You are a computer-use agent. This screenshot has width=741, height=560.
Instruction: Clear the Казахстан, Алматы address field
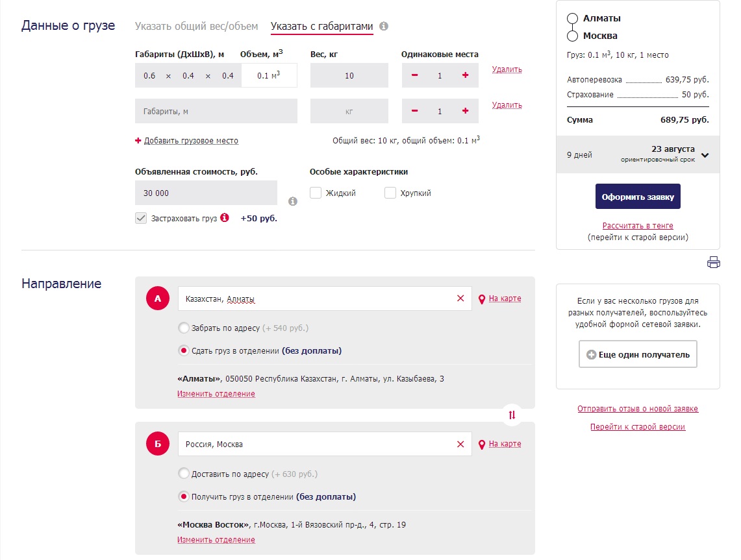point(460,298)
